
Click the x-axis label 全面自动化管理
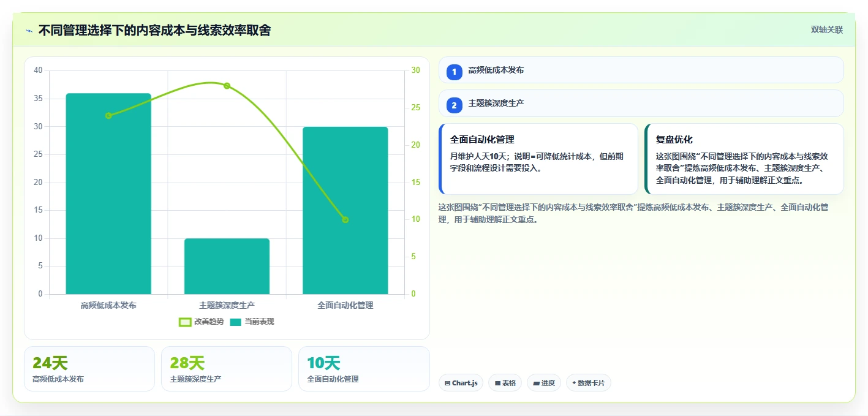point(345,305)
